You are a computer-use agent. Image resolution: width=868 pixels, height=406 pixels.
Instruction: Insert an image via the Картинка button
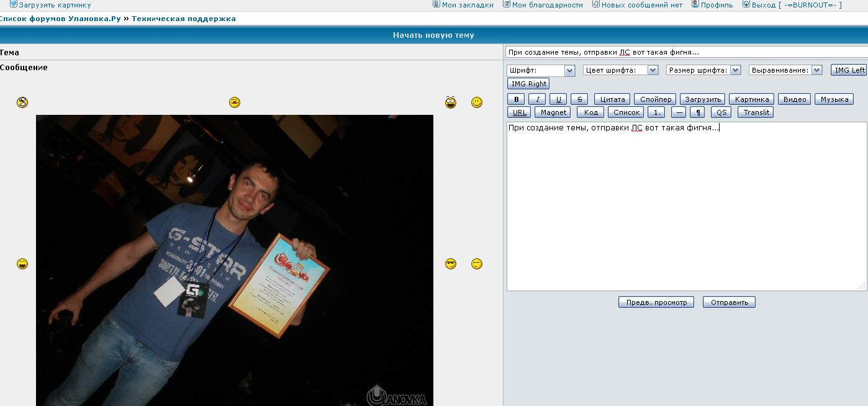[x=751, y=99]
